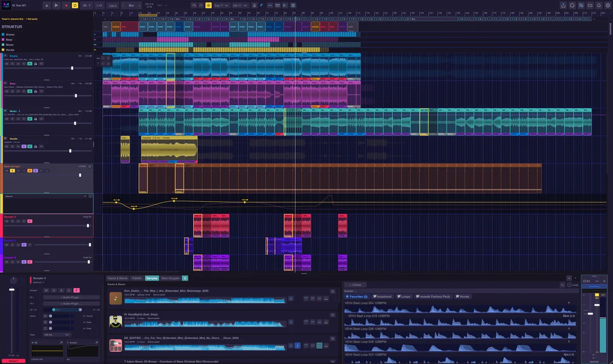Image resolution: width=613 pixels, height=364 pixels.
Task: Click the refresh icon at top right
Action: pyautogui.click(x=572, y=5)
